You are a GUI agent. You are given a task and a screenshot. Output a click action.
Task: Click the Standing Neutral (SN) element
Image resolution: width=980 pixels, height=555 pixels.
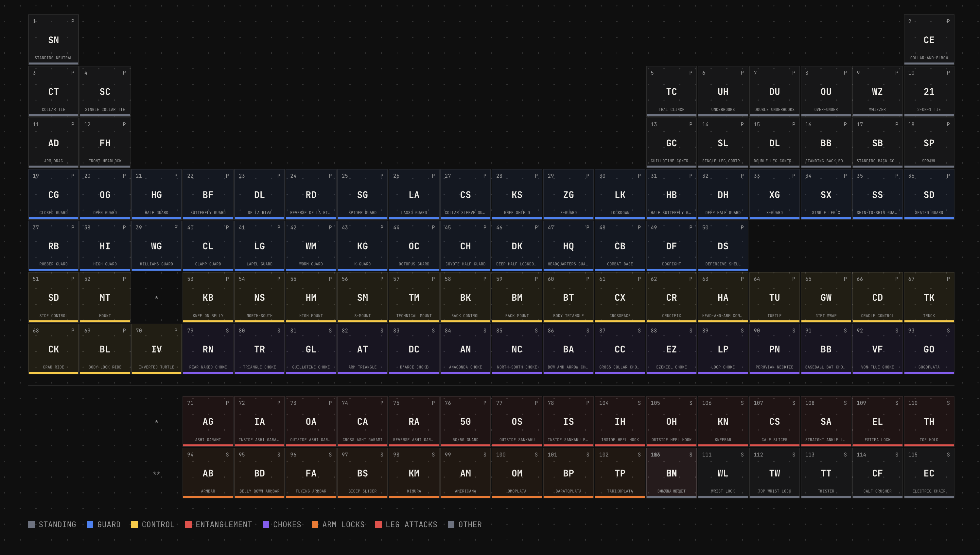tap(53, 39)
